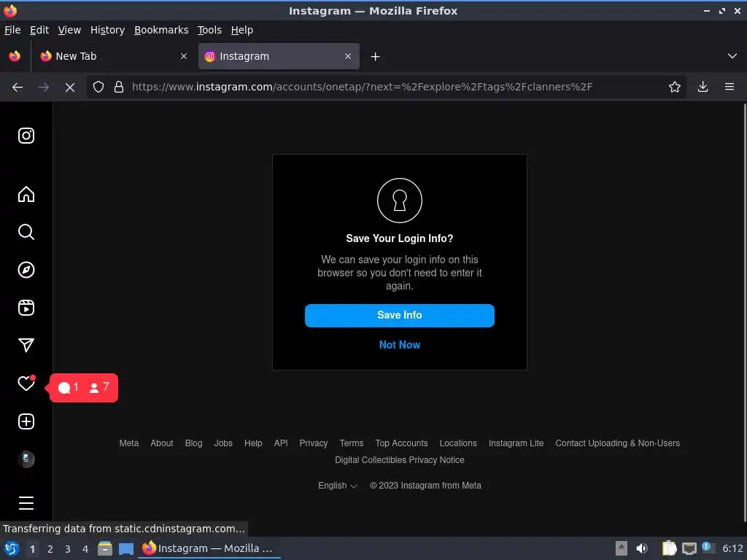This screenshot has width=747, height=560.
Task: Open the Top Accounts footer link
Action: point(402,443)
